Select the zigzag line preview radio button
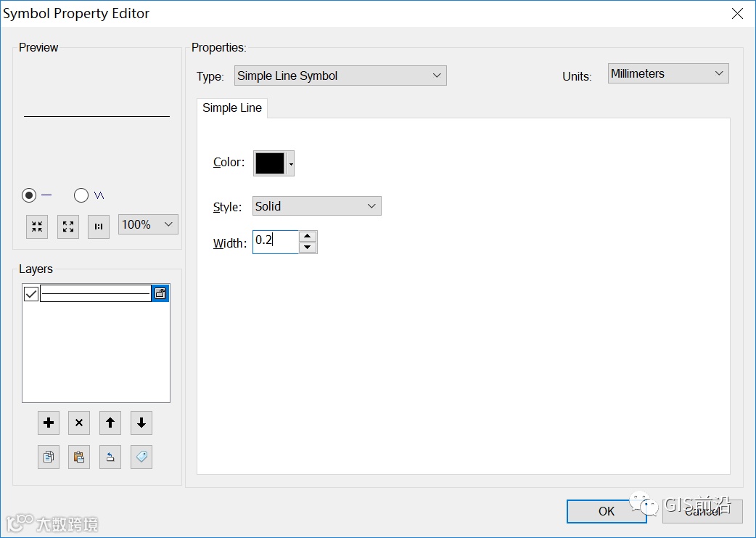Screen dimensions: 756x538 coord(81,195)
